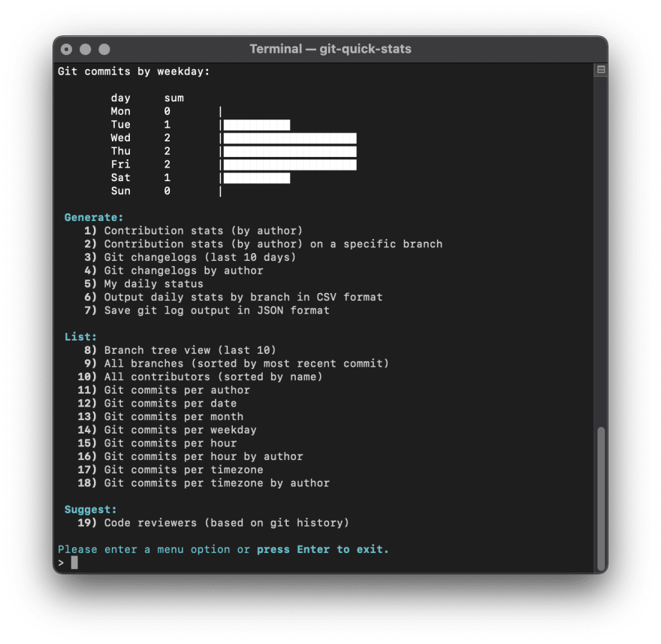Image resolution: width=661 pixels, height=644 pixels.
Task: Click the terminal's vertical scrollbar thumb
Action: coord(601,499)
